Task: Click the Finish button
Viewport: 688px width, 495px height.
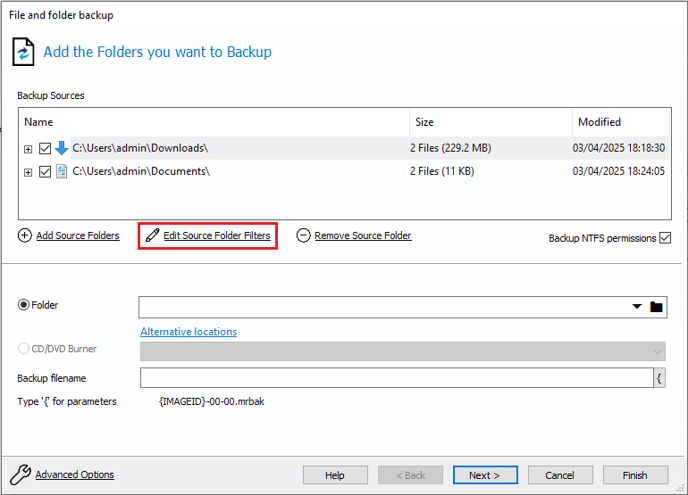Action: [635, 475]
